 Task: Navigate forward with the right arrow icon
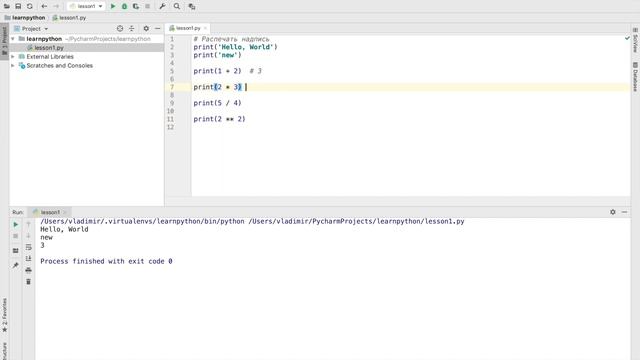point(56,6)
